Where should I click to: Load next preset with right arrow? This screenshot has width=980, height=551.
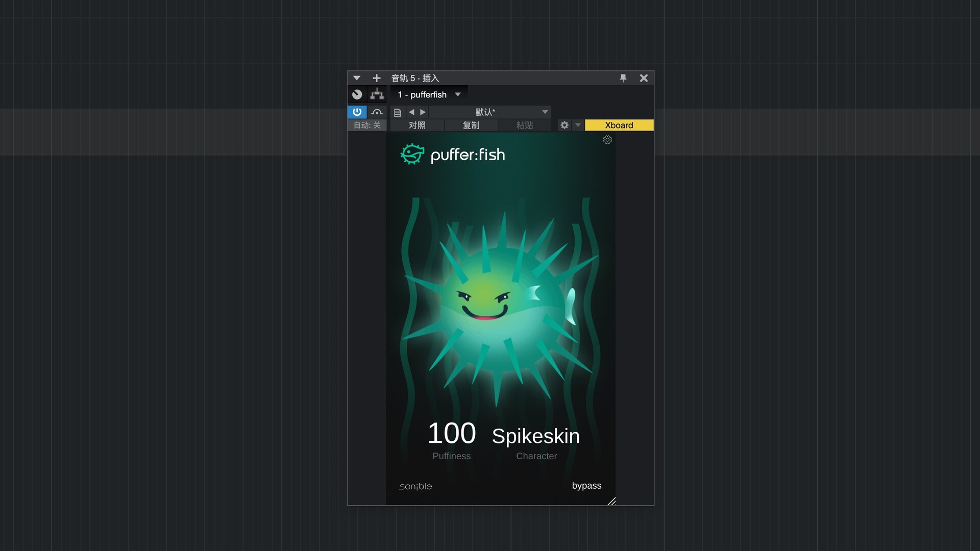[x=423, y=112]
